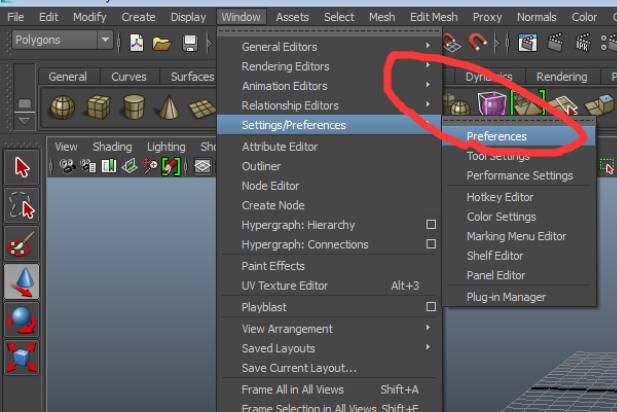Open the Outliner
Screen dimensions: 617x412
(330, 166)
